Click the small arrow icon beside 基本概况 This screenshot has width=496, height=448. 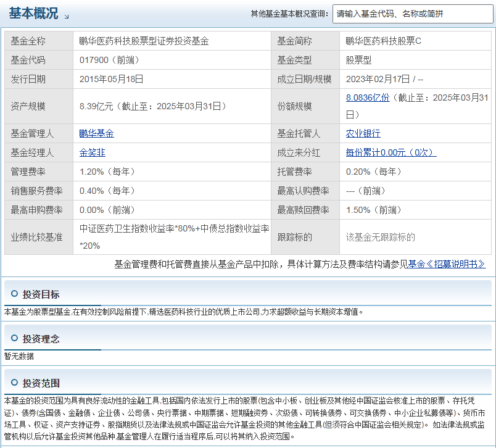pos(67,17)
